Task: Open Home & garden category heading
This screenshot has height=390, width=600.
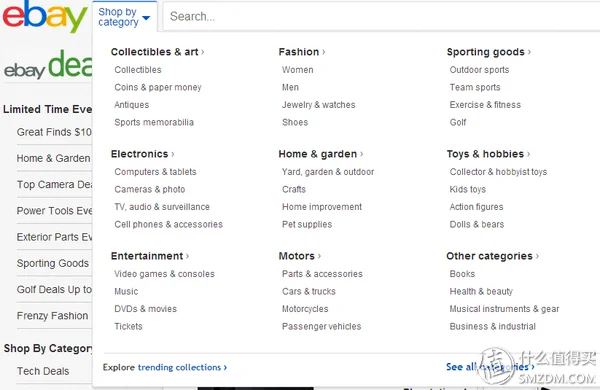Action: coord(321,154)
